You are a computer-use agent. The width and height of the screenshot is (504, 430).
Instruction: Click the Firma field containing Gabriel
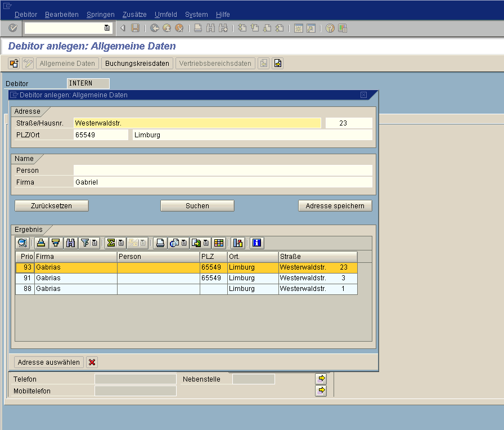pyautogui.click(x=223, y=182)
